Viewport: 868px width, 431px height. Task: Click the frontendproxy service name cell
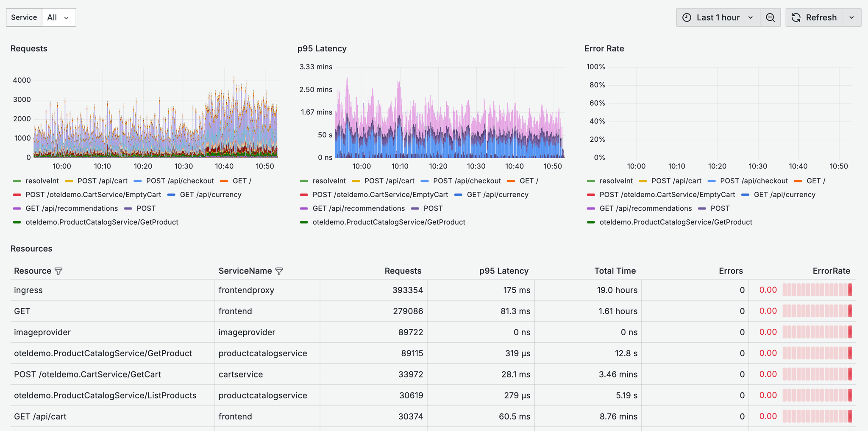click(267, 290)
